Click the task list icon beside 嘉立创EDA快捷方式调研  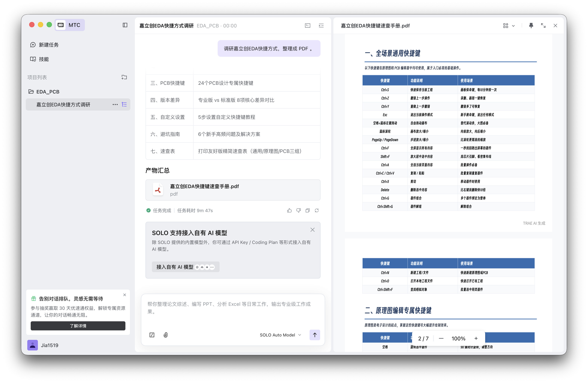click(x=124, y=105)
